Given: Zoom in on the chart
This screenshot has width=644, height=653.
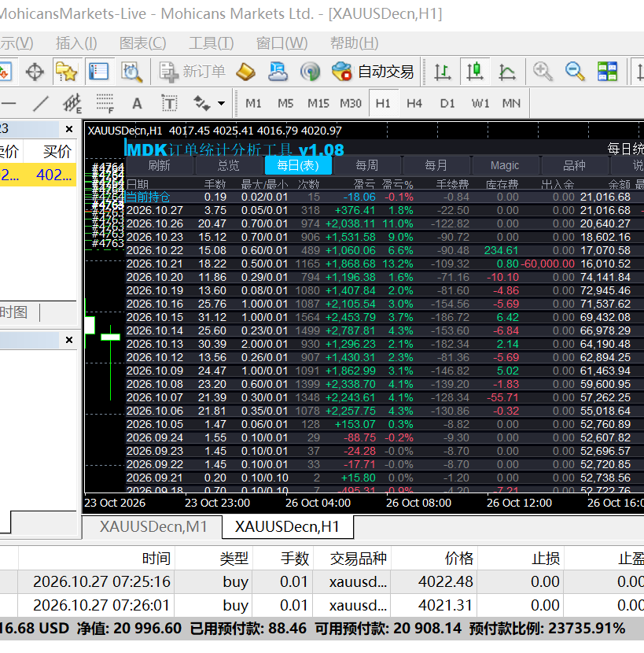Looking at the screenshot, I should pyautogui.click(x=543, y=72).
